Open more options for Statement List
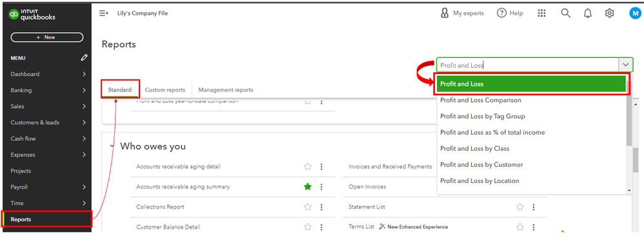 pos(534,207)
